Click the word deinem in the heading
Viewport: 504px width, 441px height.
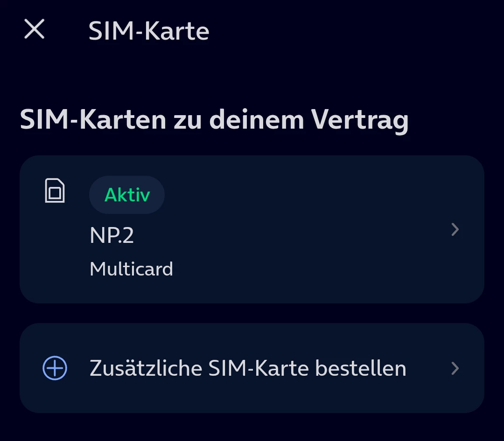pos(257,119)
